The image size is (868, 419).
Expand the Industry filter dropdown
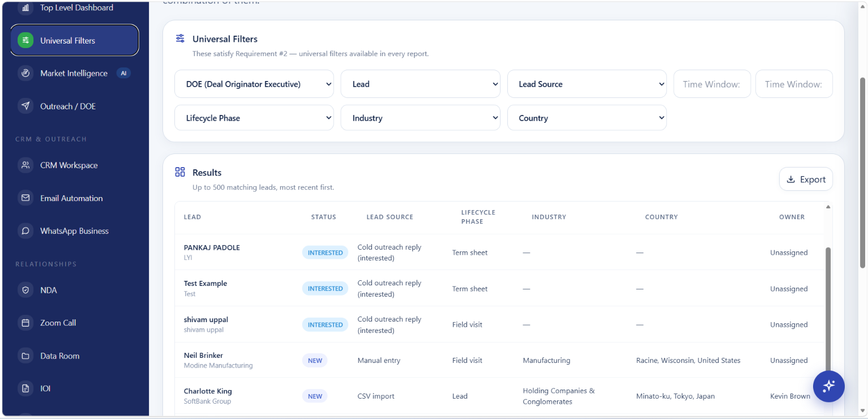tap(421, 118)
